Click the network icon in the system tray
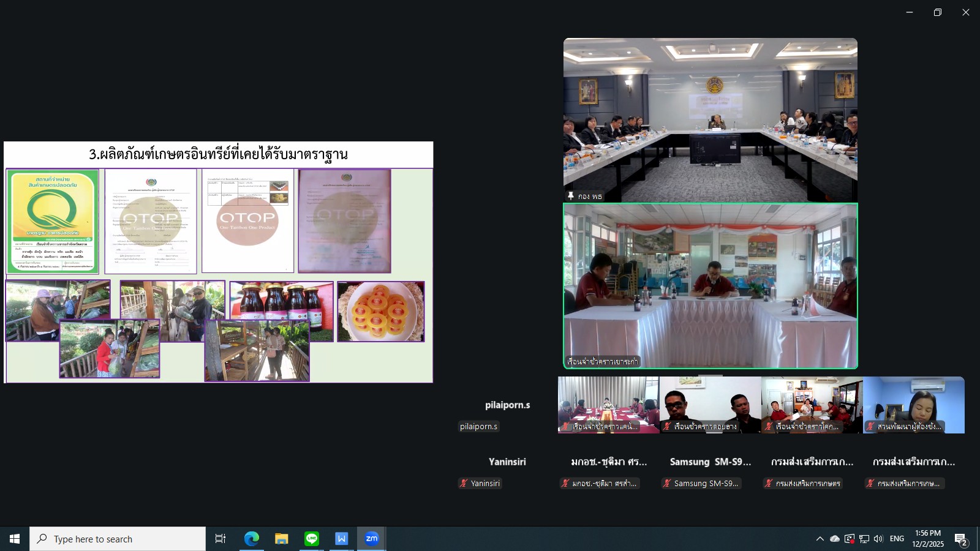This screenshot has height=551, width=980. (864, 539)
